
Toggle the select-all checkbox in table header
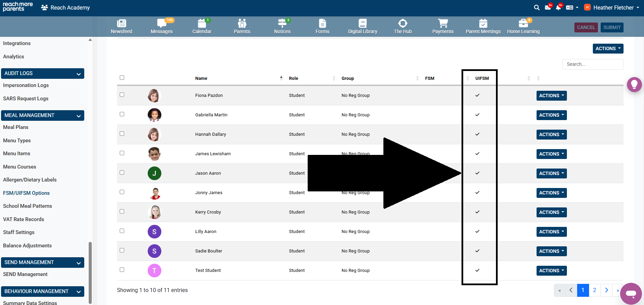point(122,78)
